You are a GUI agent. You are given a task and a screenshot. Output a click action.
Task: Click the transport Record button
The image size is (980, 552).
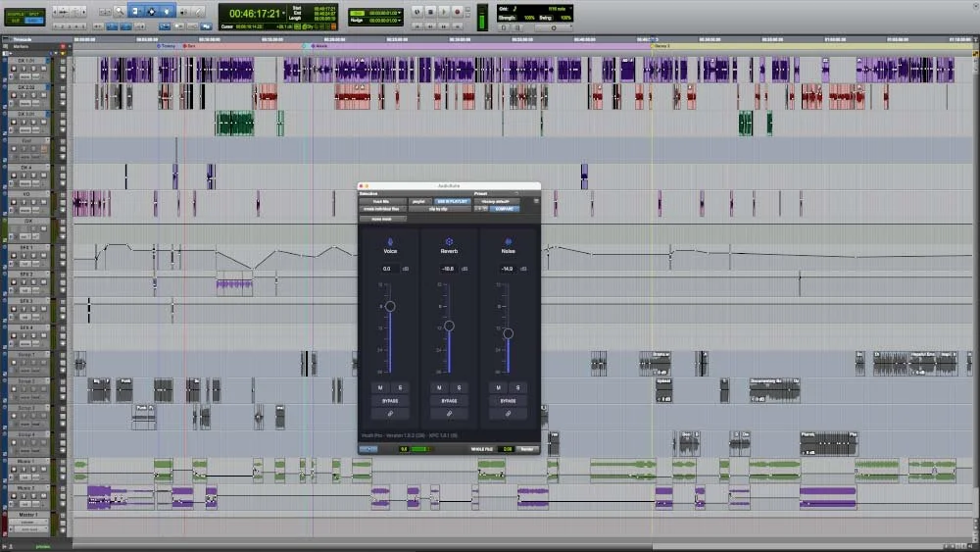[x=458, y=12]
